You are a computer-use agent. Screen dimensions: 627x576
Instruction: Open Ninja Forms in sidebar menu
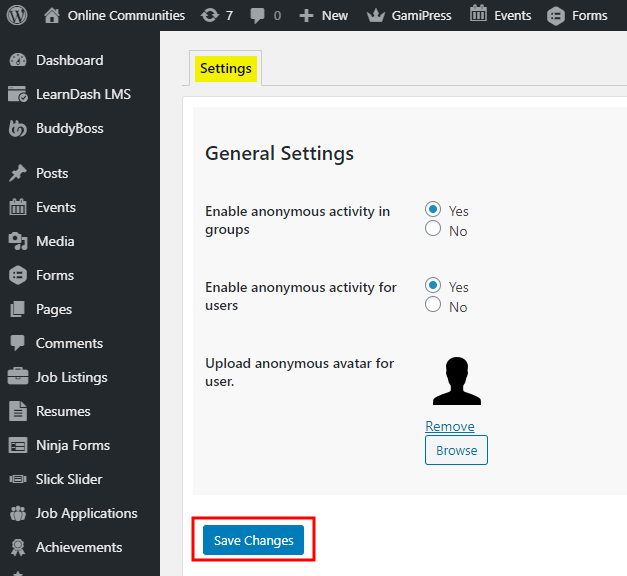[72, 445]
